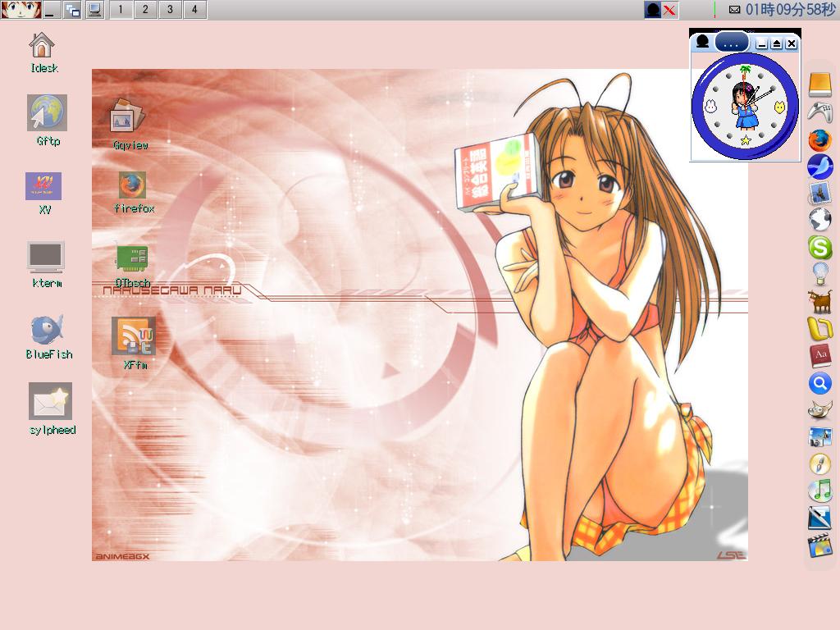Open the red dictionary dock icon

819,355
